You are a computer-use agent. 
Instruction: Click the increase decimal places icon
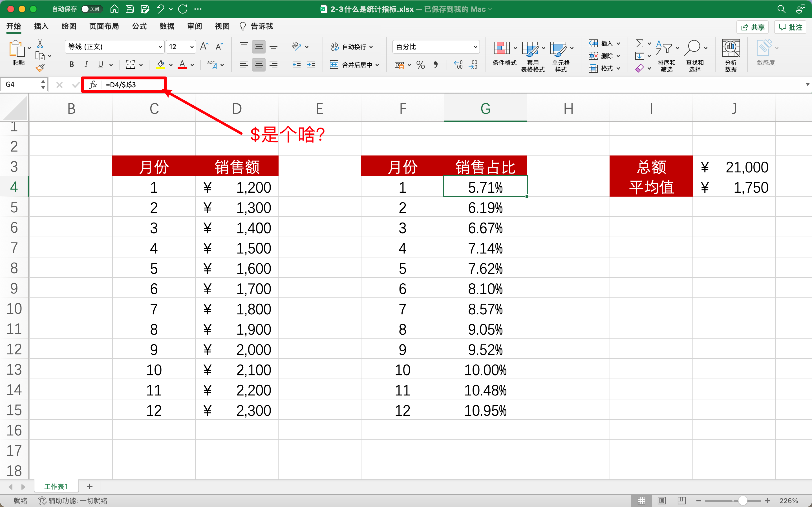(x=458, y=65)
